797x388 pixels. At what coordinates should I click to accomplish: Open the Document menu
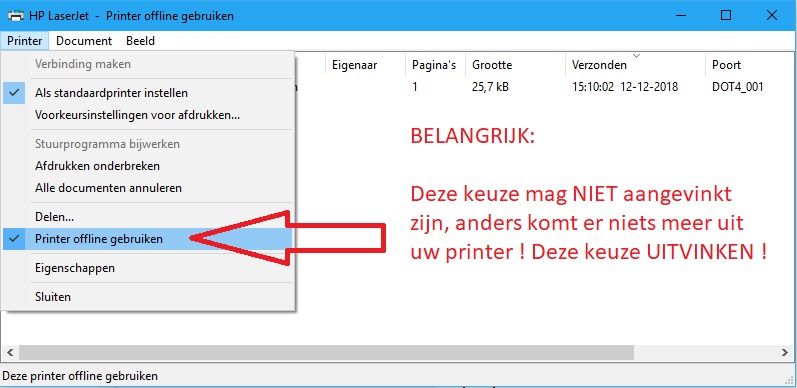pos(84,41)
